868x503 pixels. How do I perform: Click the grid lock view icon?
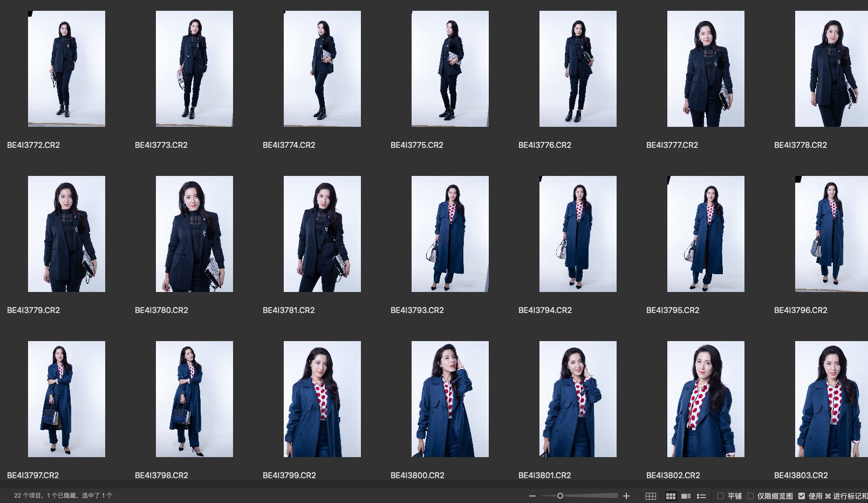click(x=651, y=496)
